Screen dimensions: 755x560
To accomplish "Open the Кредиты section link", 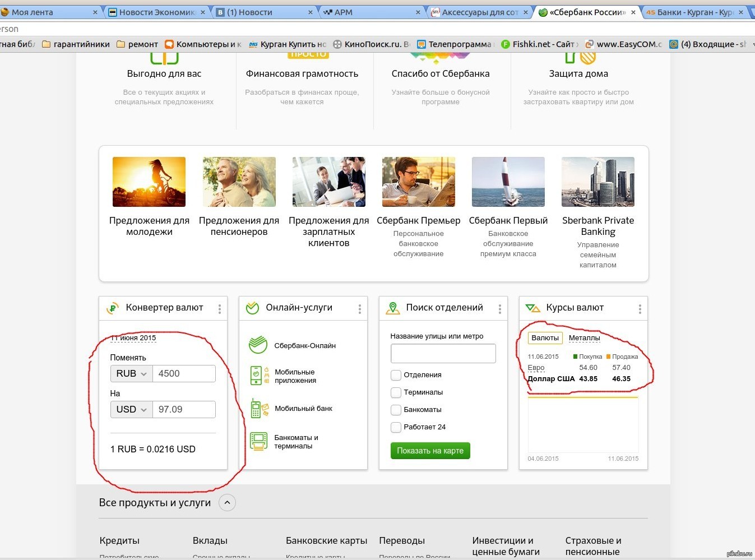I will (119, 541).
